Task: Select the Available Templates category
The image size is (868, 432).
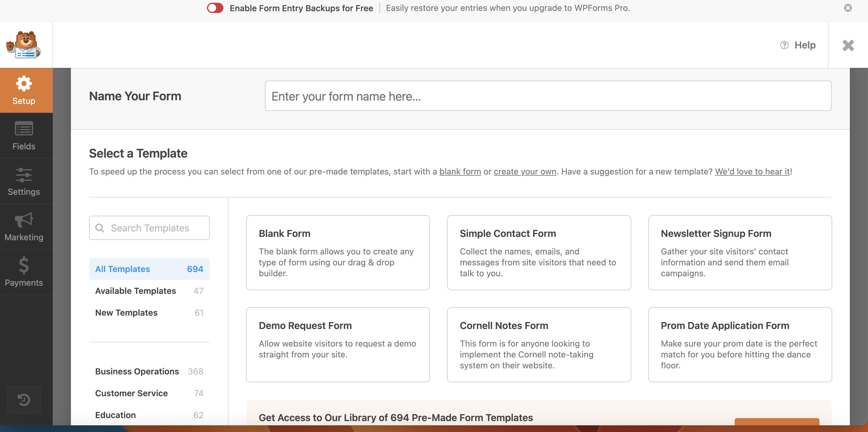Action: (x=136, y=291)
